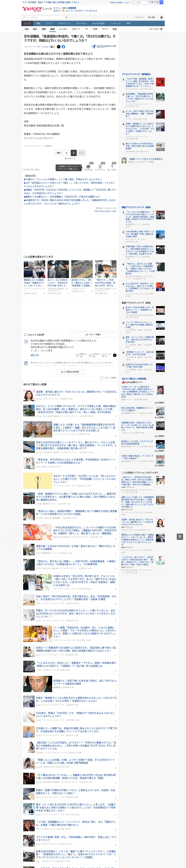Screen dimensions: 186x868
Task: Share the article on Facebook
Action: click(x=63, y=47)
